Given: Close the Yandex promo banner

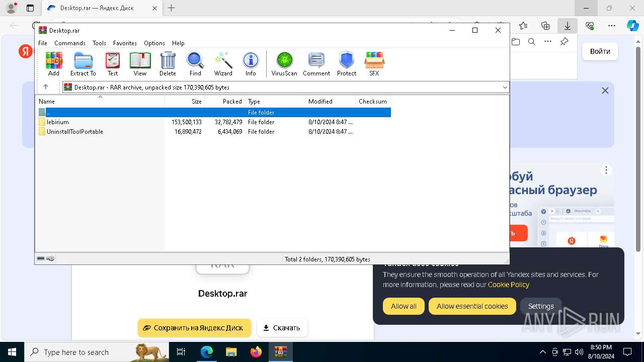Looking at the screenshot, I should (x=605, y=90).
